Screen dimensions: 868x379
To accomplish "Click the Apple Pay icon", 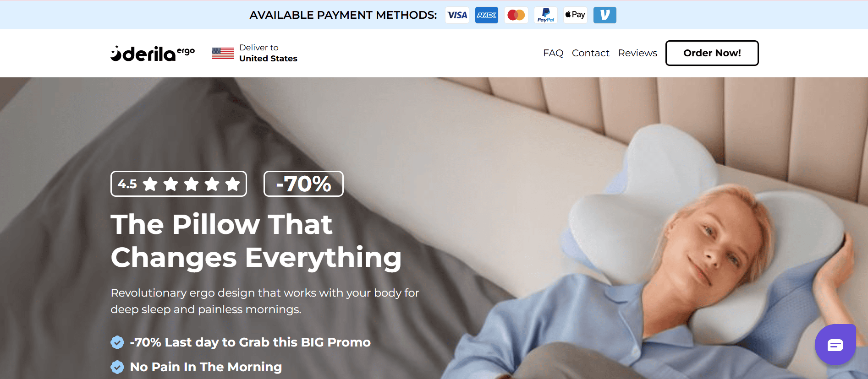I will click(x=575, y=15).
